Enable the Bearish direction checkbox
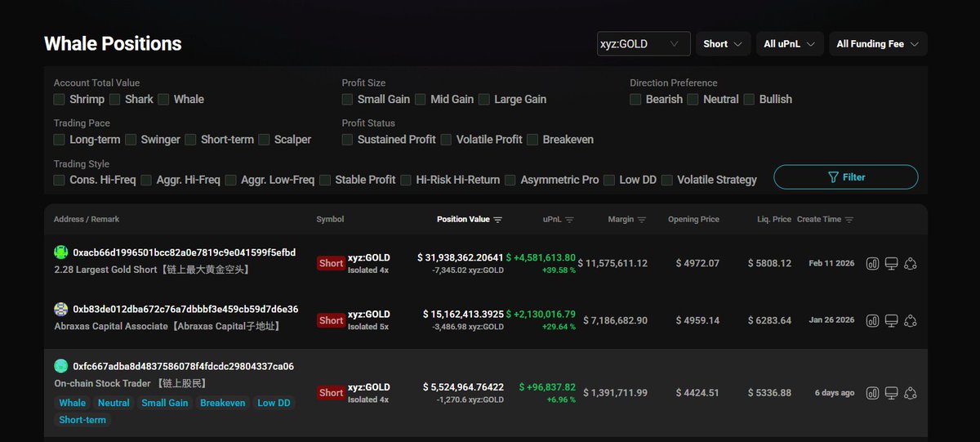The height and width of the screenshot is (442, 980). point(635,99)
